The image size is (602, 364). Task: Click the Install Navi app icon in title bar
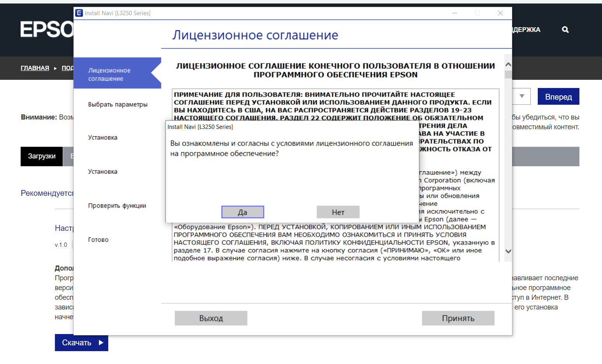[x=79, y=13]
